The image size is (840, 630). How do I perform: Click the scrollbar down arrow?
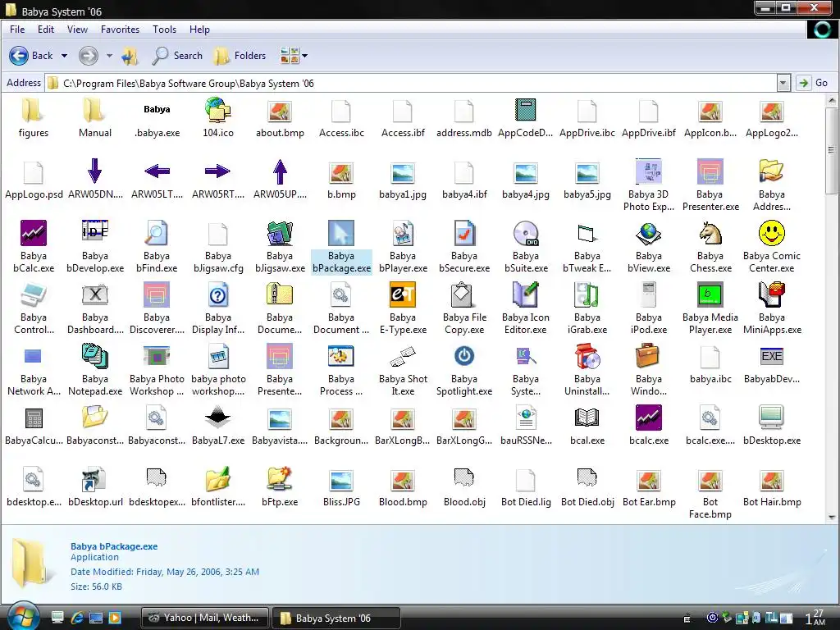point(832,517)
